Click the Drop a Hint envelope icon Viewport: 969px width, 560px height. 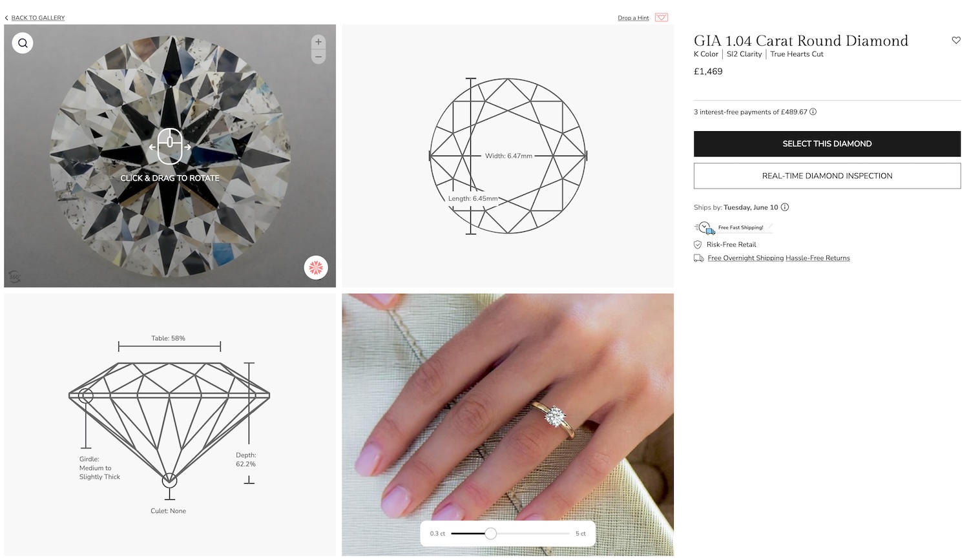coord(662,17)
